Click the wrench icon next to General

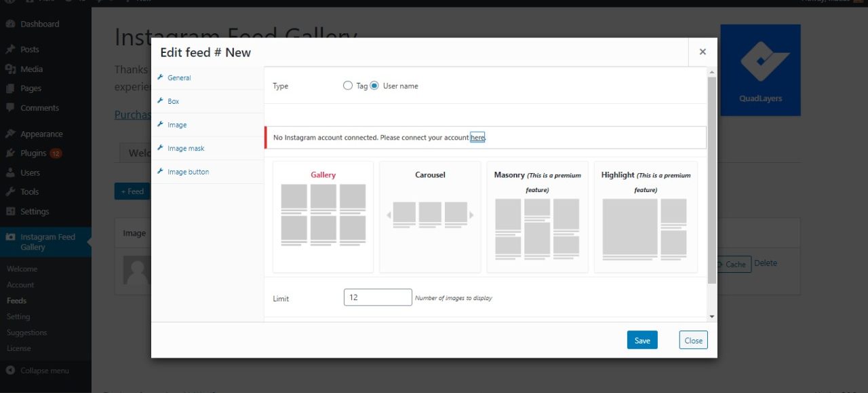pyautogui.click(x=161, y=77)
